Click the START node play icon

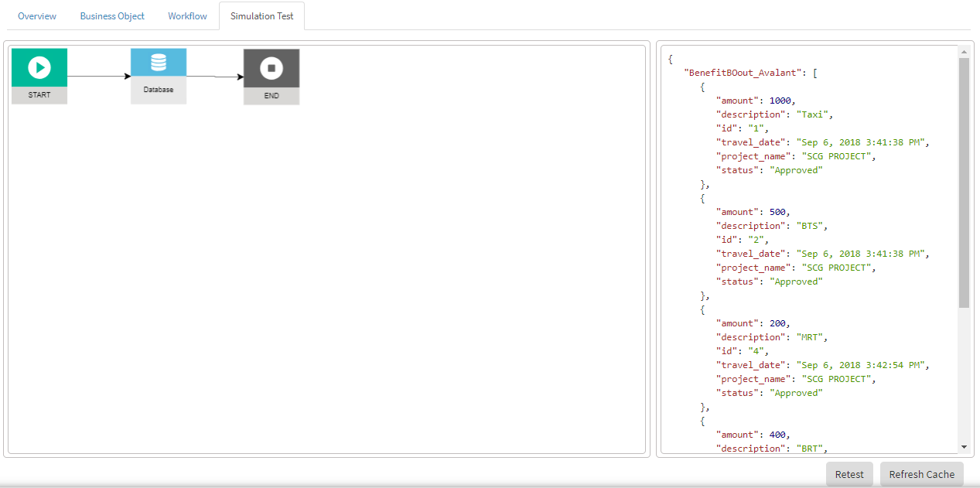(x=39, y=67)
